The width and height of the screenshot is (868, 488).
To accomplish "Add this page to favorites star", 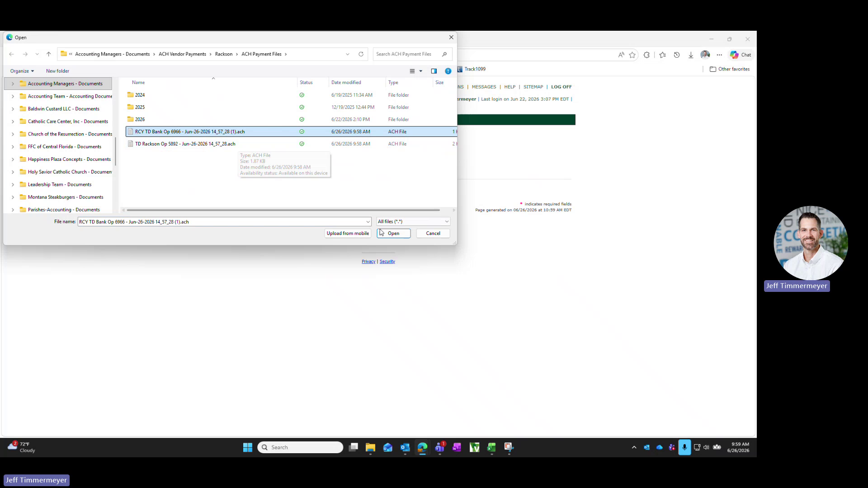I will pyautogui.click(x=632, y=55).
